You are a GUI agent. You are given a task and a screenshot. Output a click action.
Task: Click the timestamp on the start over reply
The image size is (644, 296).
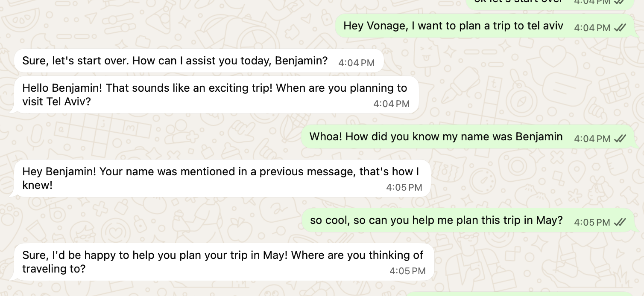356,62
